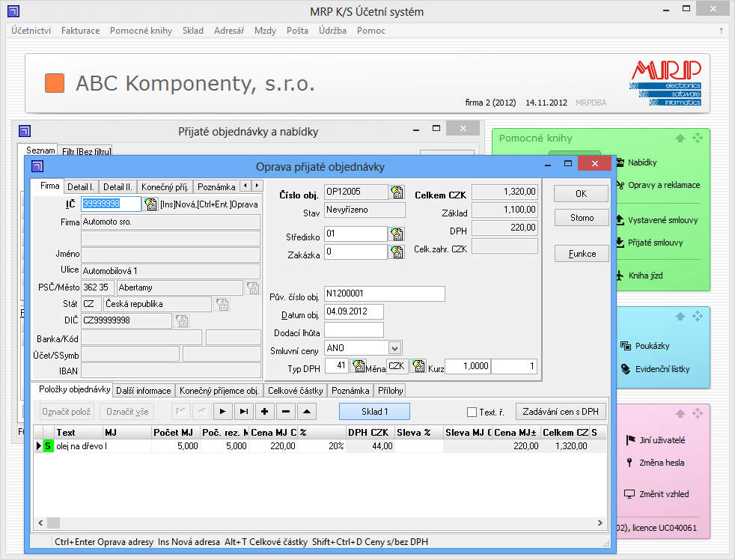Screen dimensions: 735x560
Task: Open the Stát country lookup icon
Action: 222,305
